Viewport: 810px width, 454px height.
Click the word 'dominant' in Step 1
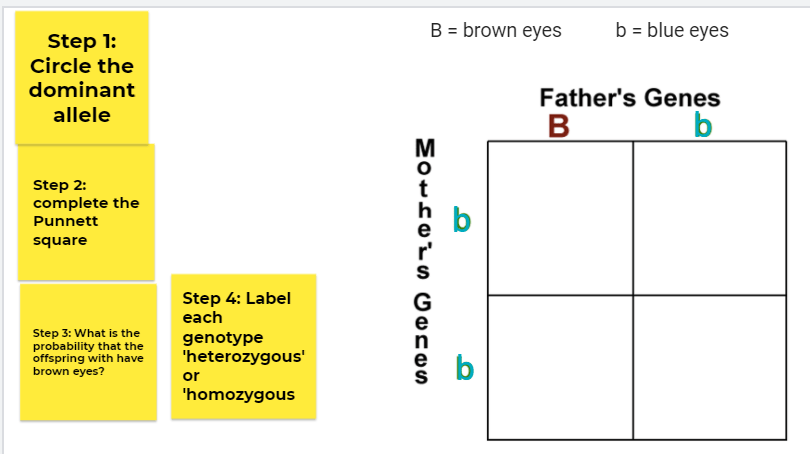(82, 90)
